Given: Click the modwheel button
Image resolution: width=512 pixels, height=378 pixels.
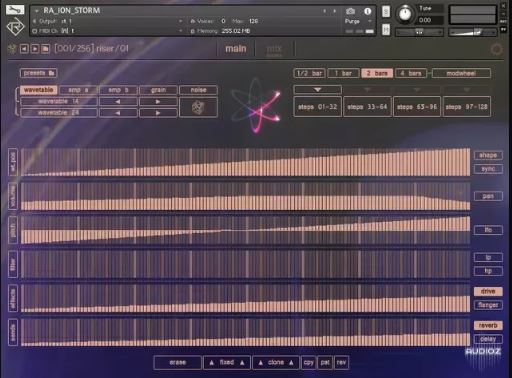Looking at the screenshot, I should pyautogui.click(x=461, y=73).
